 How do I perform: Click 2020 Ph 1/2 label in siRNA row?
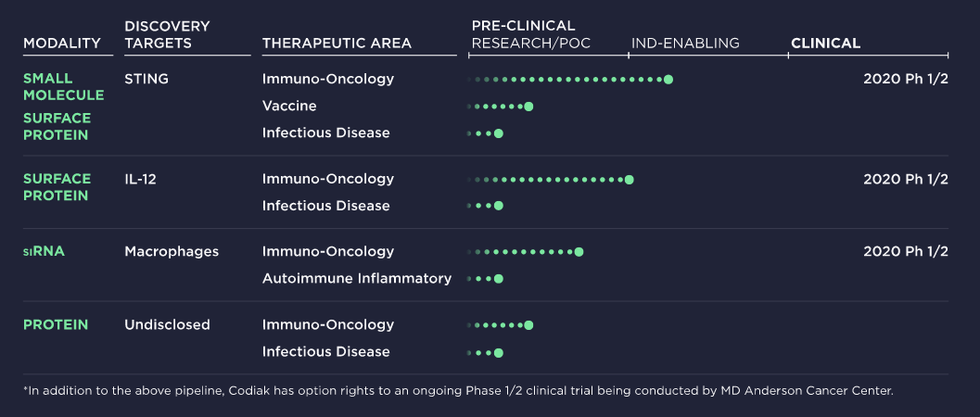click(x=906, y=251)
